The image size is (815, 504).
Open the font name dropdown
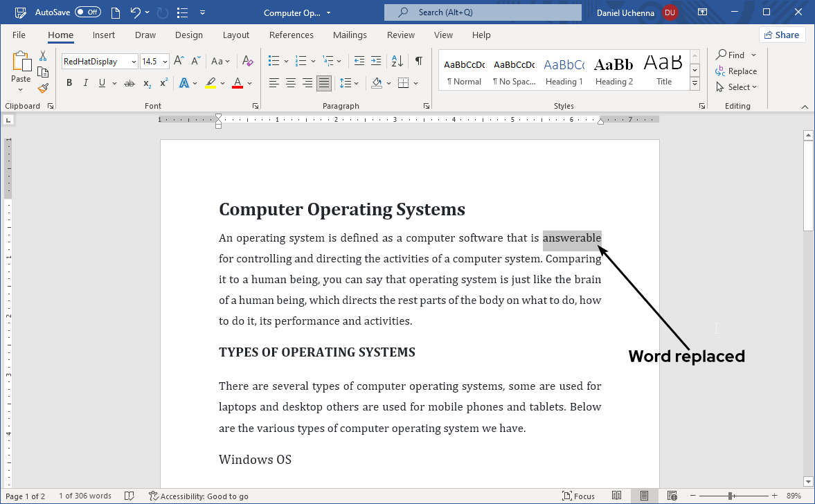134,62
